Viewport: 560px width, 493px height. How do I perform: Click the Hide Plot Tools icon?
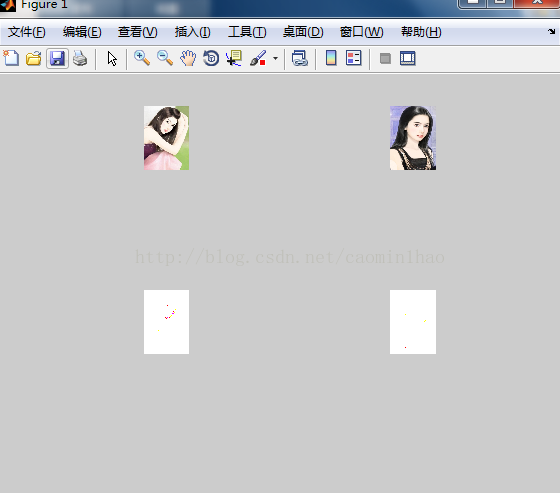pos(385,58)
